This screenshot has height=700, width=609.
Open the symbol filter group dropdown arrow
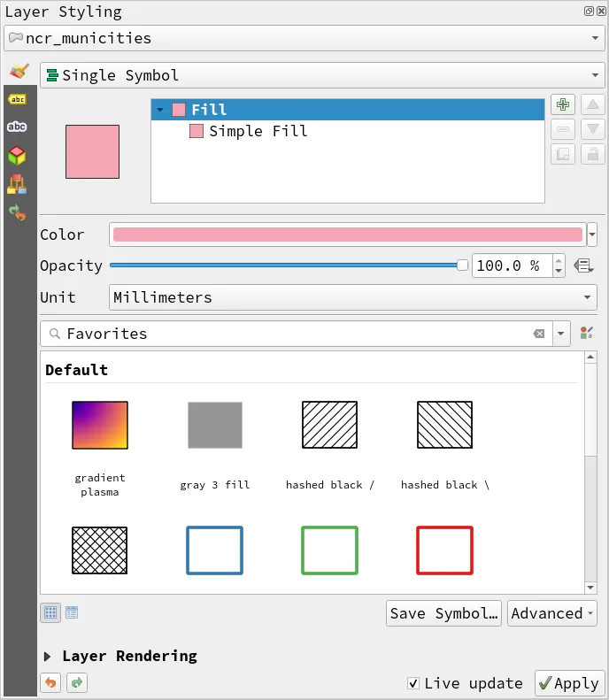[561, 334]
